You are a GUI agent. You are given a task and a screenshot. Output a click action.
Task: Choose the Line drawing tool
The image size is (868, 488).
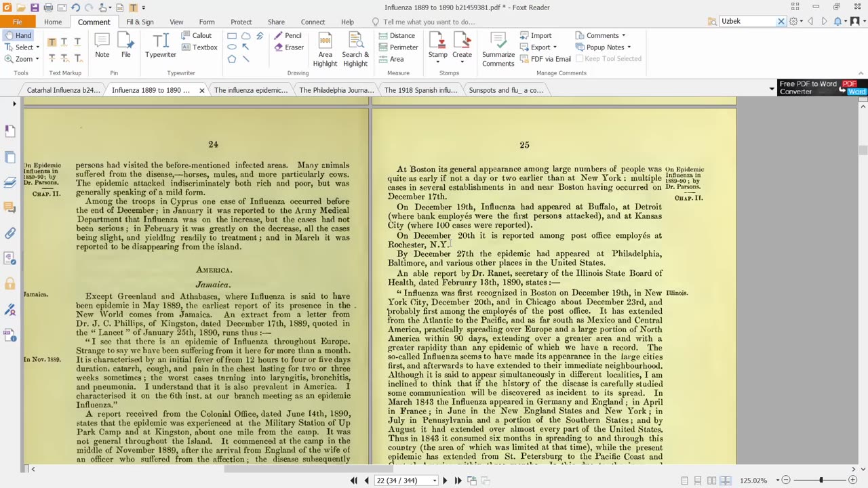(x=245, y=59)
